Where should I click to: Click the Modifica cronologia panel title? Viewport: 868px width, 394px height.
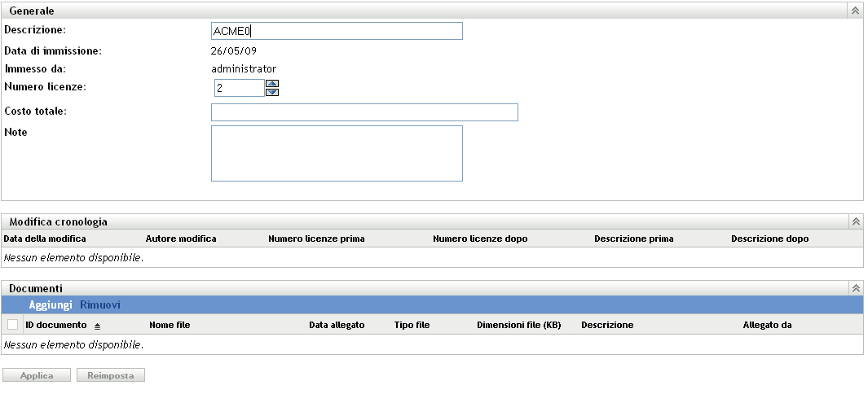(58, 221)
